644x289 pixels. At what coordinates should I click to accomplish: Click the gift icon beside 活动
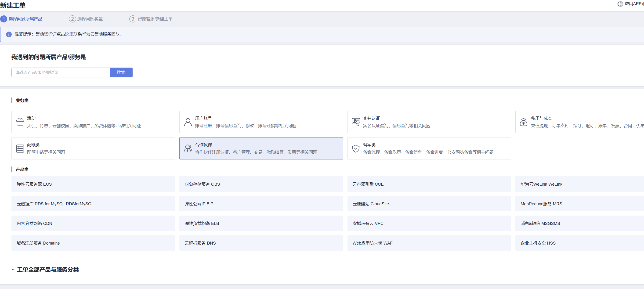(20, 122)
